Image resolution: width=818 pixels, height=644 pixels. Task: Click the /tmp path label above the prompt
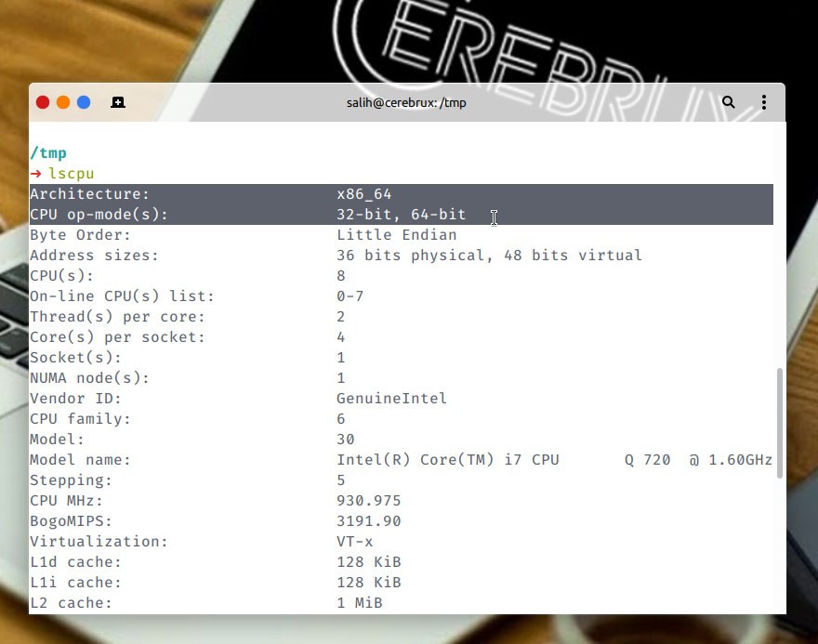tap(47, 152)
